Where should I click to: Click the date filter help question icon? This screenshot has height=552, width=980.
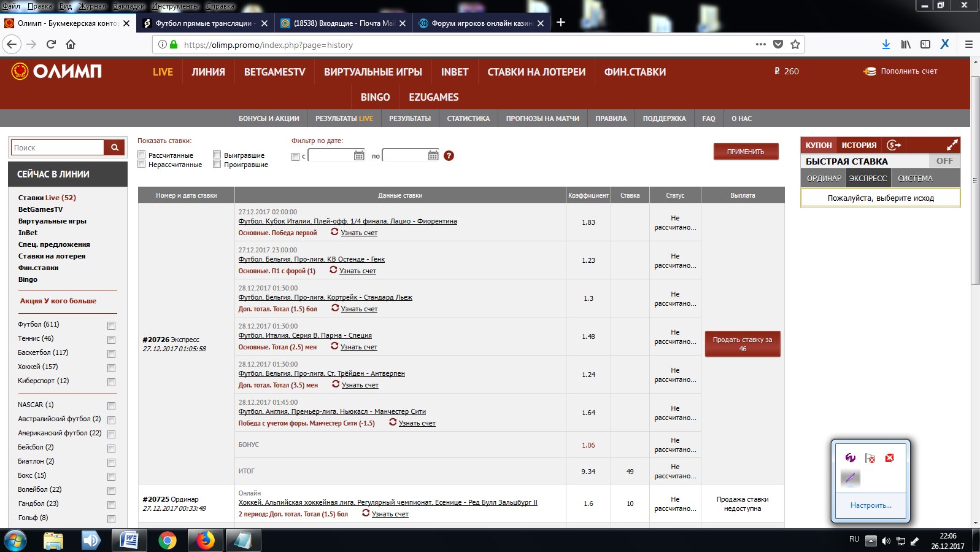449,155
